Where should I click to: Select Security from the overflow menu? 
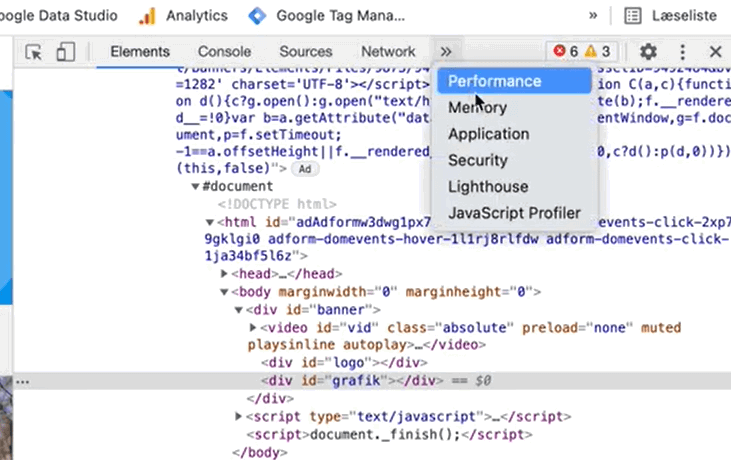(514, 160)
